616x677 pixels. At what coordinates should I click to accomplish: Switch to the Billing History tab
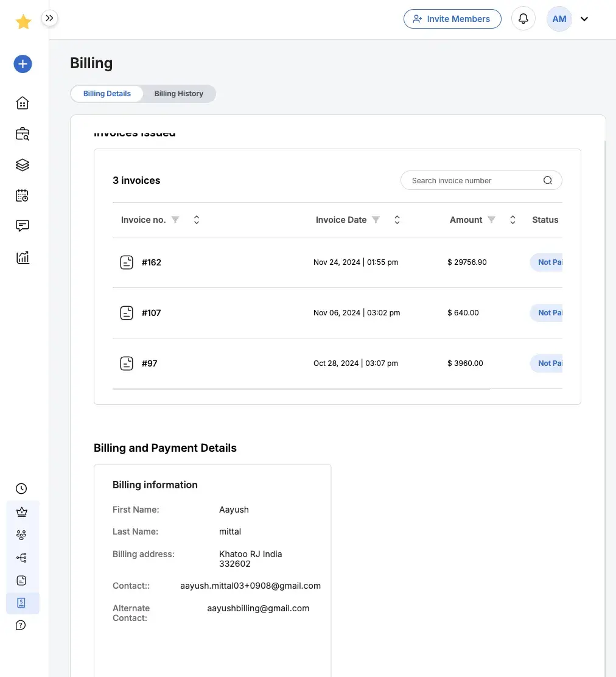(x=178, y=94)
